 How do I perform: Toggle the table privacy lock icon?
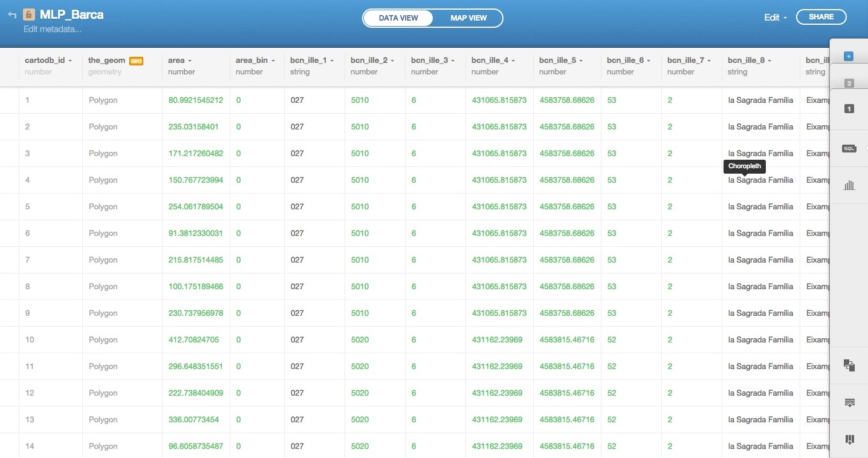29,15
